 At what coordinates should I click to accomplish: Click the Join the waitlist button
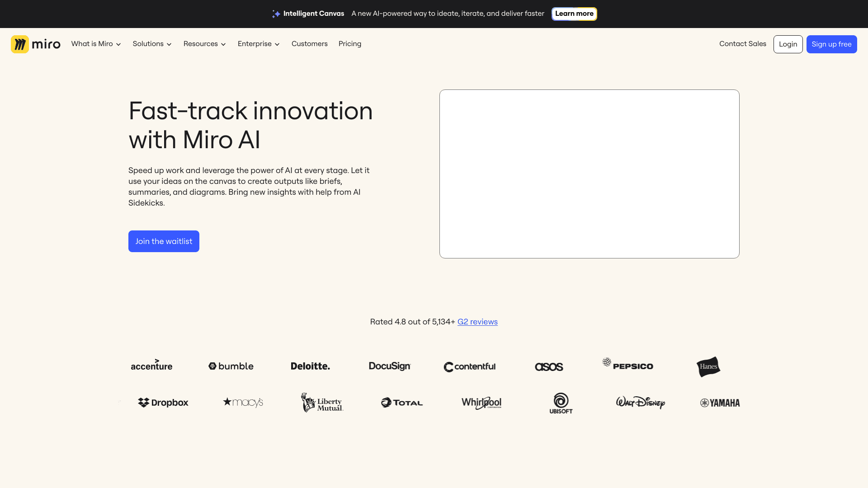click(164, 241)
